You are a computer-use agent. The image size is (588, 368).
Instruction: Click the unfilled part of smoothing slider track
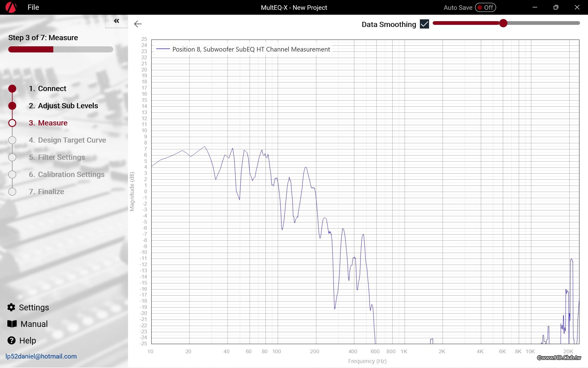click(544, 23)
